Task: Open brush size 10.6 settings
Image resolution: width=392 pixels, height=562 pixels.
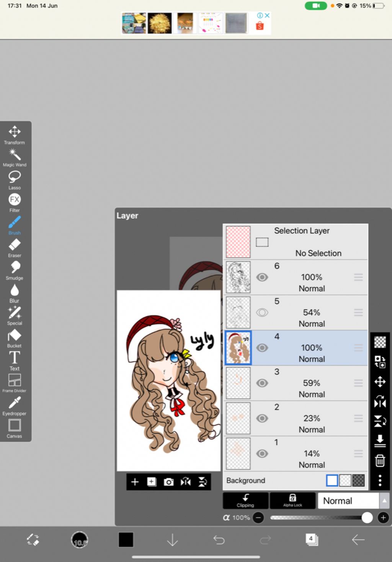Action: (80, 540)
